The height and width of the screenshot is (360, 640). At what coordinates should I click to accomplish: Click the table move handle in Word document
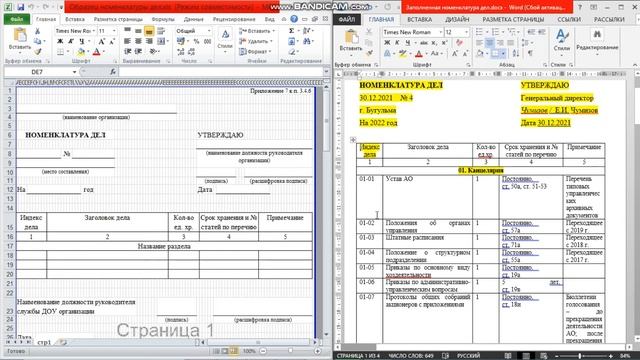pos(353,140)
